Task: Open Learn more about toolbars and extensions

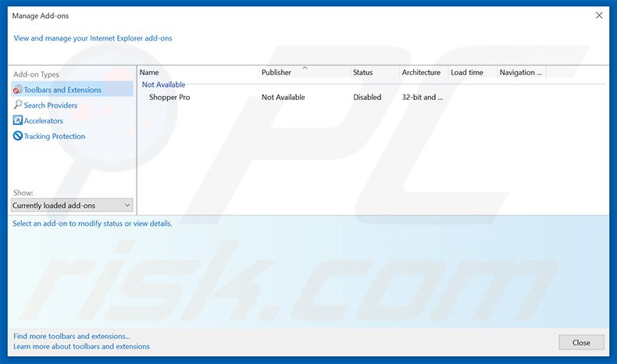Action: 81,346
